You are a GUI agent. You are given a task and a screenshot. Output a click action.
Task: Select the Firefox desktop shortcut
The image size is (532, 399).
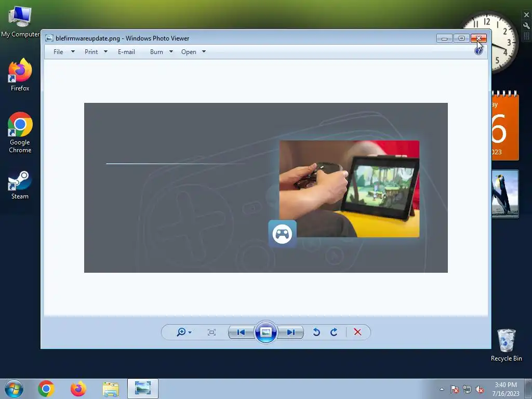click(x=20, y=75)
